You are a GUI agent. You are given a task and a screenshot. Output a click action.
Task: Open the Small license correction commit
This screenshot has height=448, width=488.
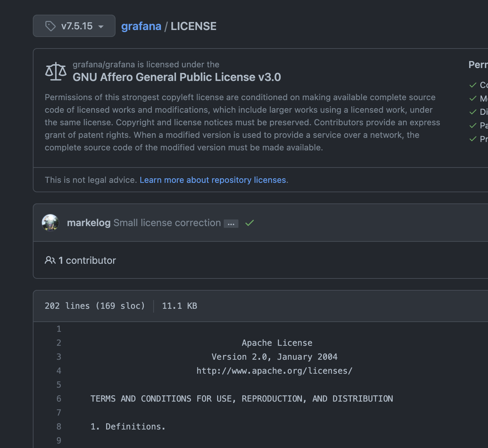[167, 223]
